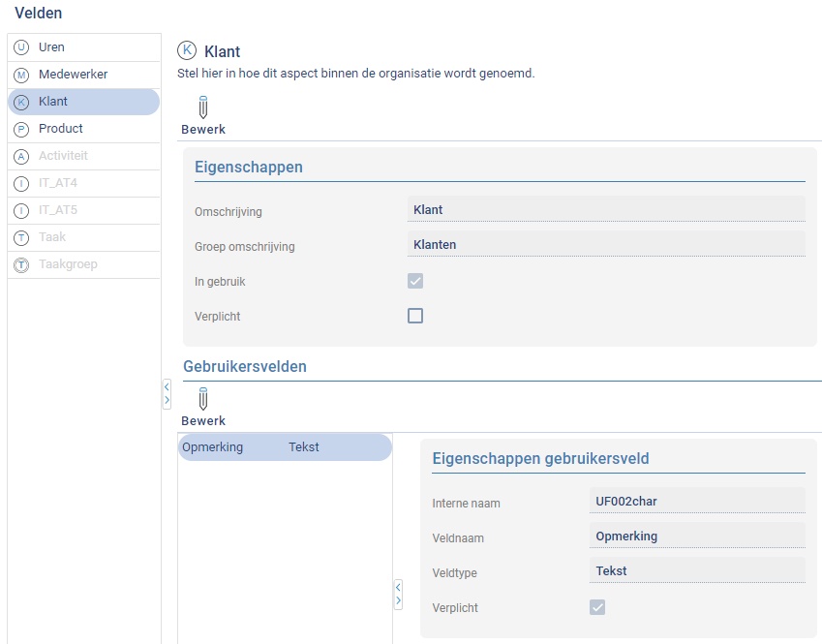Click the pencil icon under Gebruikersvelden
The height and width of the screenshot is (644, 822).
pos(203,399)
